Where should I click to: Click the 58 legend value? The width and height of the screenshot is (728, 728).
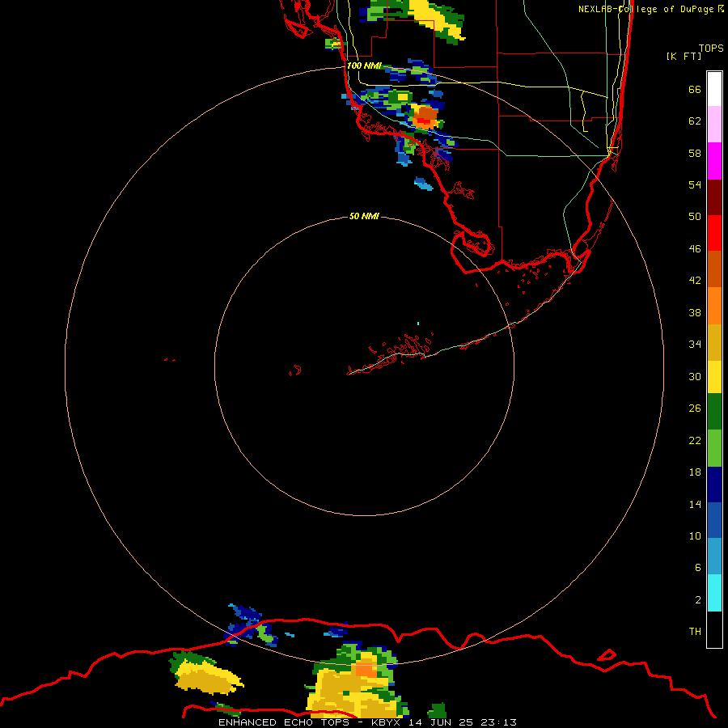(x=695, y=153)
